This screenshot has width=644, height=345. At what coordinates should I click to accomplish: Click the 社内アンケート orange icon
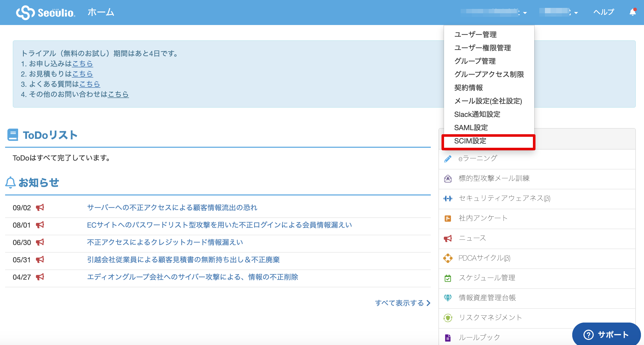pyautogui.click(x=448, y=218)
